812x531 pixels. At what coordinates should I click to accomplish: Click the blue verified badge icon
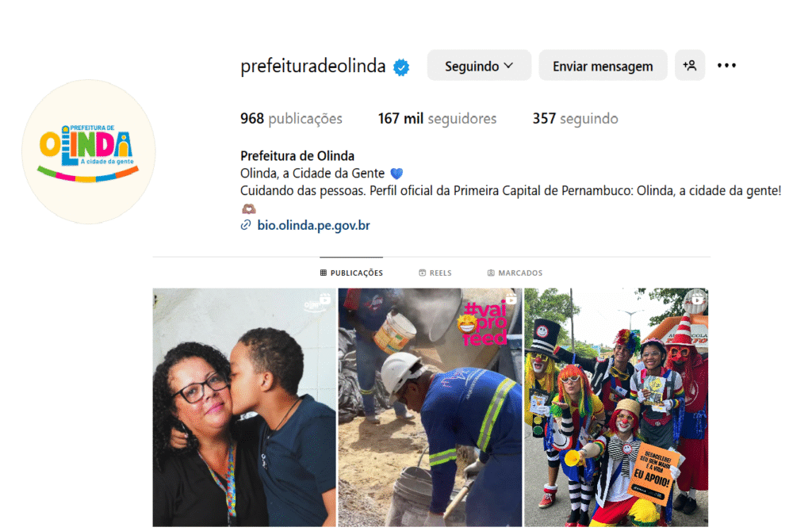401,67
